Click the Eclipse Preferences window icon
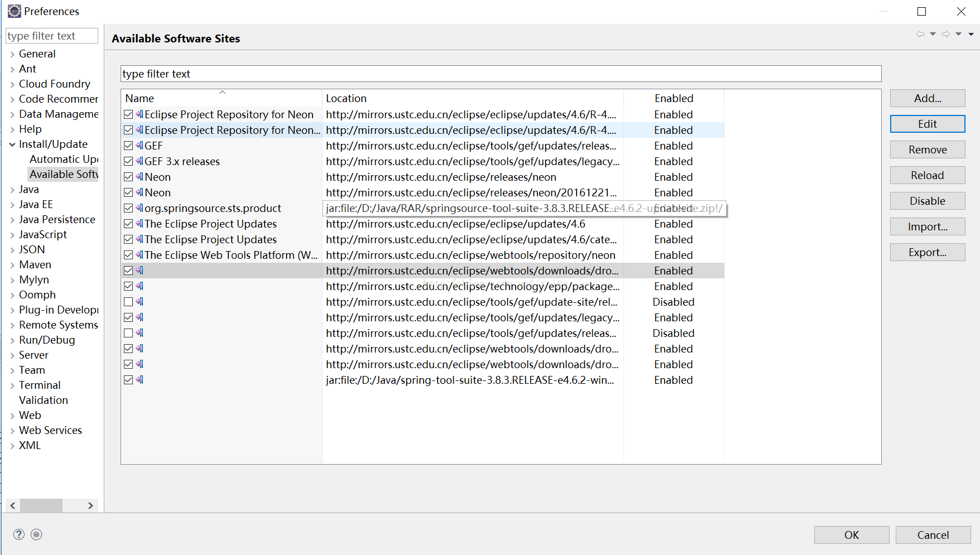Image resolution: width=980 pixels, height=555 pixels. click(14, 11)
